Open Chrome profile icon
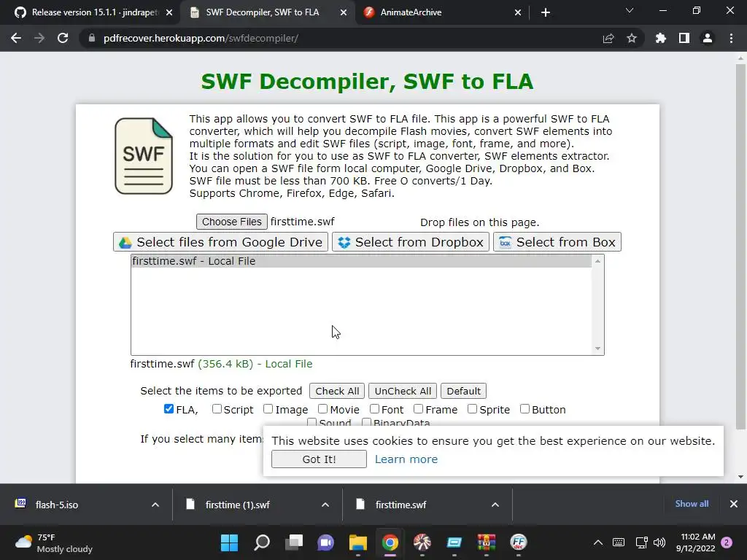Viewport: 747px width, 560px height. click(x=708, y=38)
